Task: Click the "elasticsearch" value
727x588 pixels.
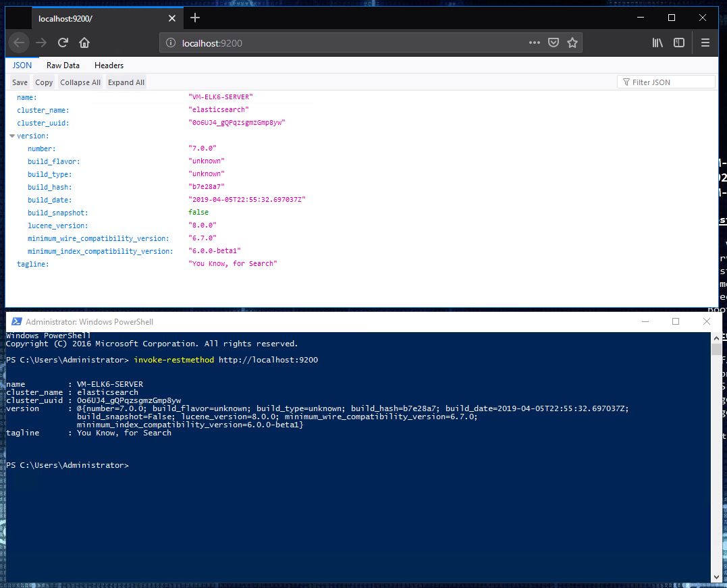Action: tap(219, 109)
